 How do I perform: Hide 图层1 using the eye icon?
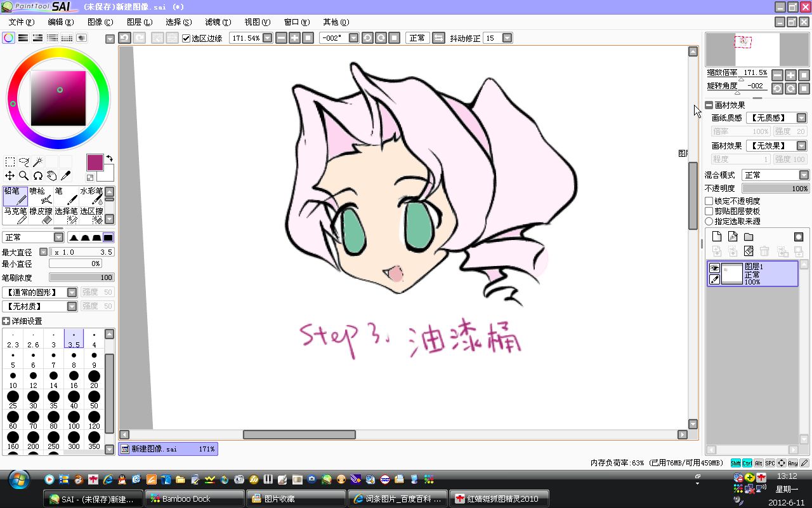[x=714, y=268]
